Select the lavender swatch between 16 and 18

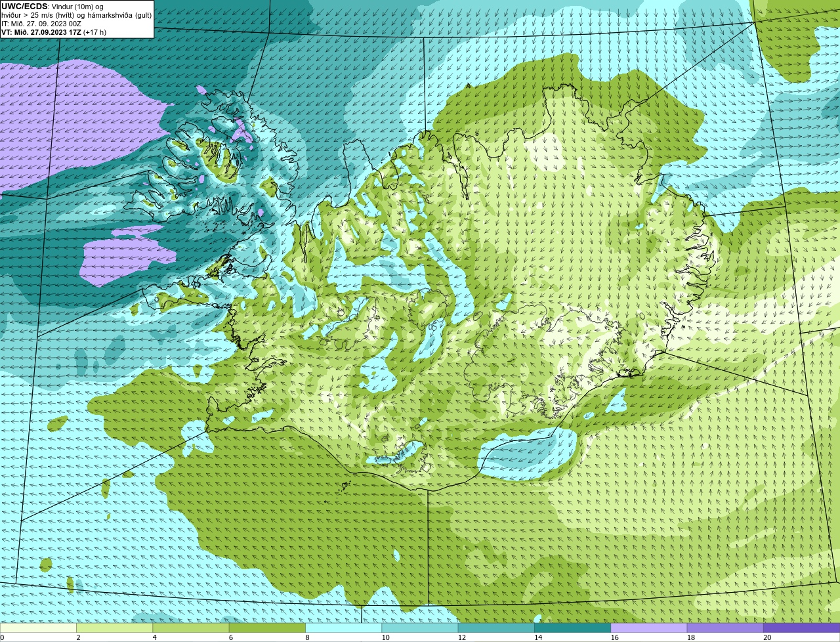[649, 628]
